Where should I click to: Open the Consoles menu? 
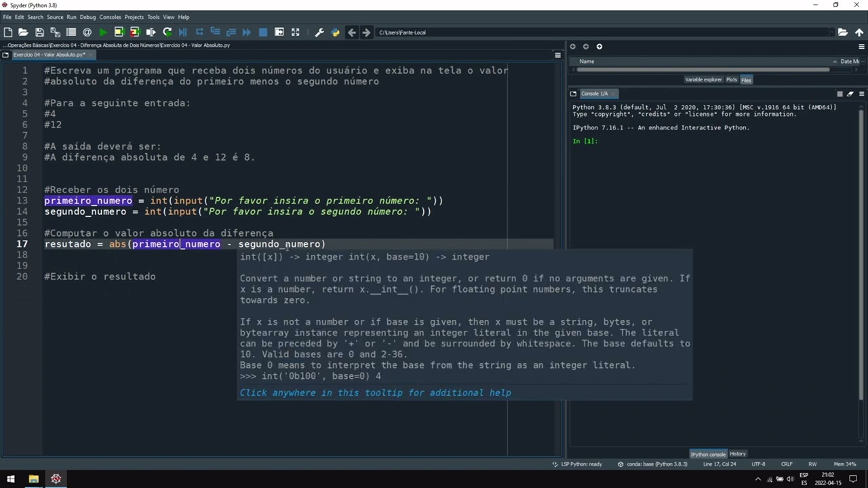click(110, 17)
